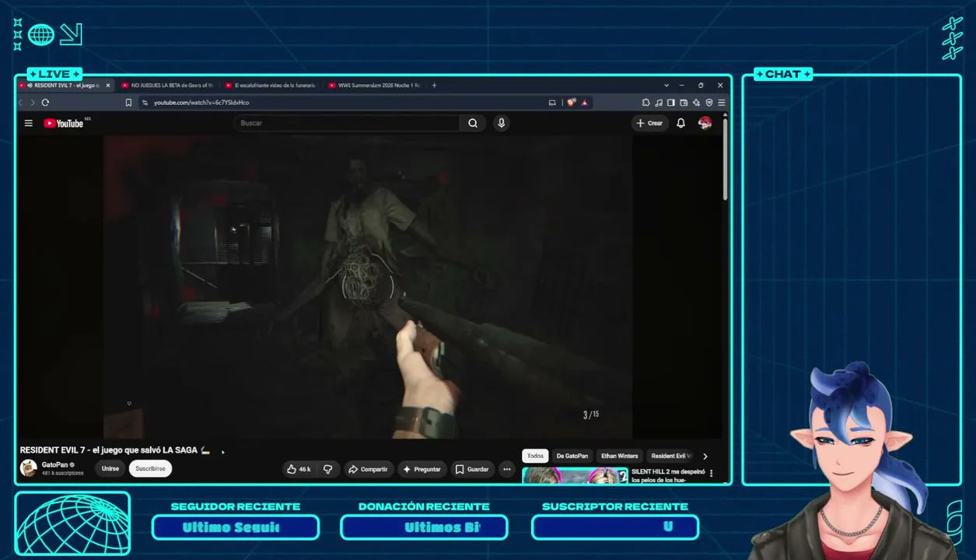Viewport: 976px width, 560px height.
Task: Like the video with thumbs-up
Action: click(299, 469)
